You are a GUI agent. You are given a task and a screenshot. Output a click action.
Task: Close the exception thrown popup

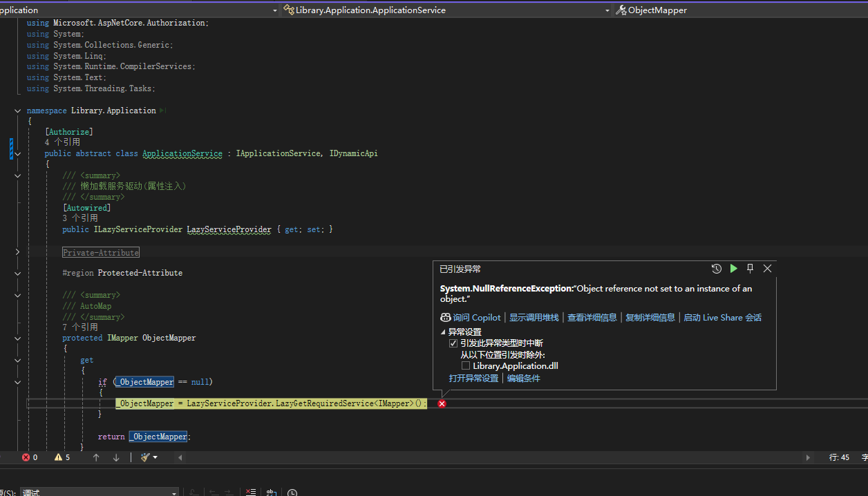point(767,269)
